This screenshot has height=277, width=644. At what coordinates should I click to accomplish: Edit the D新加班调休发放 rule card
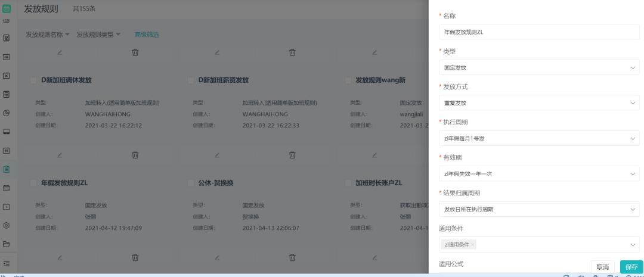[60, 155]
